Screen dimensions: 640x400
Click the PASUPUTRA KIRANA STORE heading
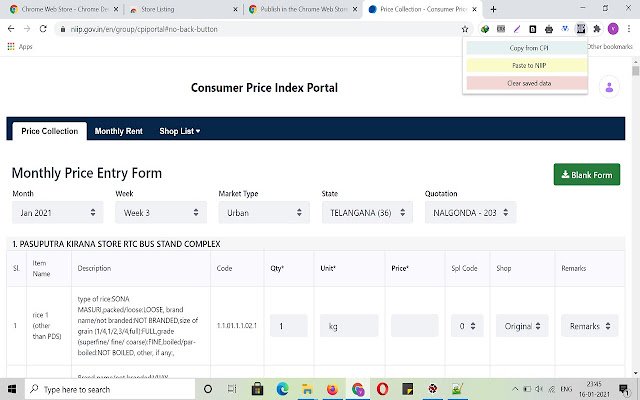click(116, 244)
